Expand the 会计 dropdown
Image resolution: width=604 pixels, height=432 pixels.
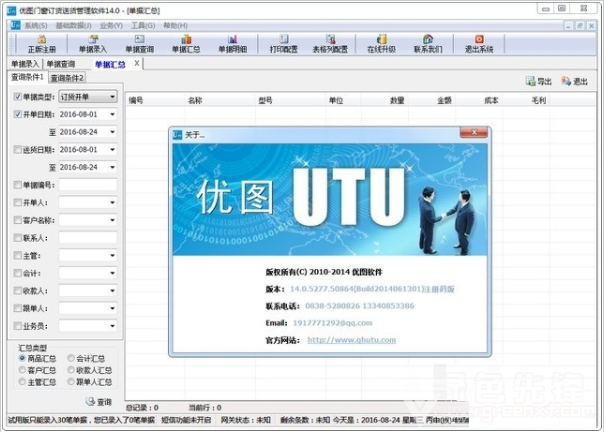tap(112, 273)
